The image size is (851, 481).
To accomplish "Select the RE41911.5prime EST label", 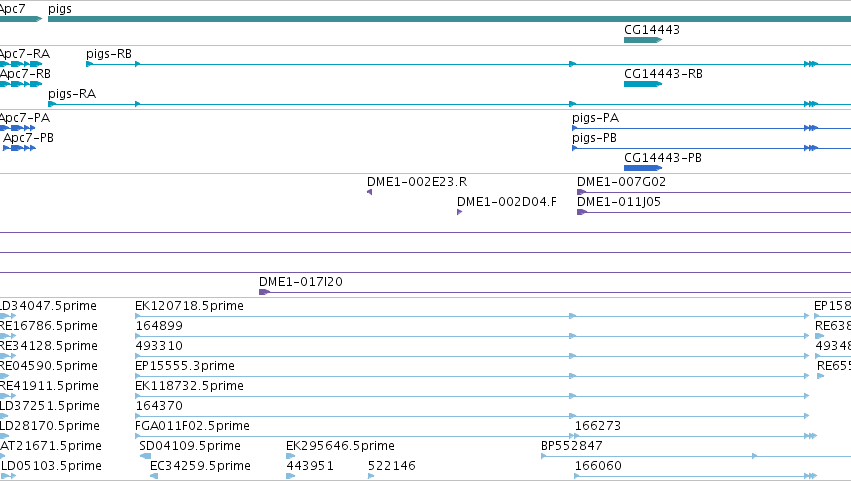I will coord(49,386).
